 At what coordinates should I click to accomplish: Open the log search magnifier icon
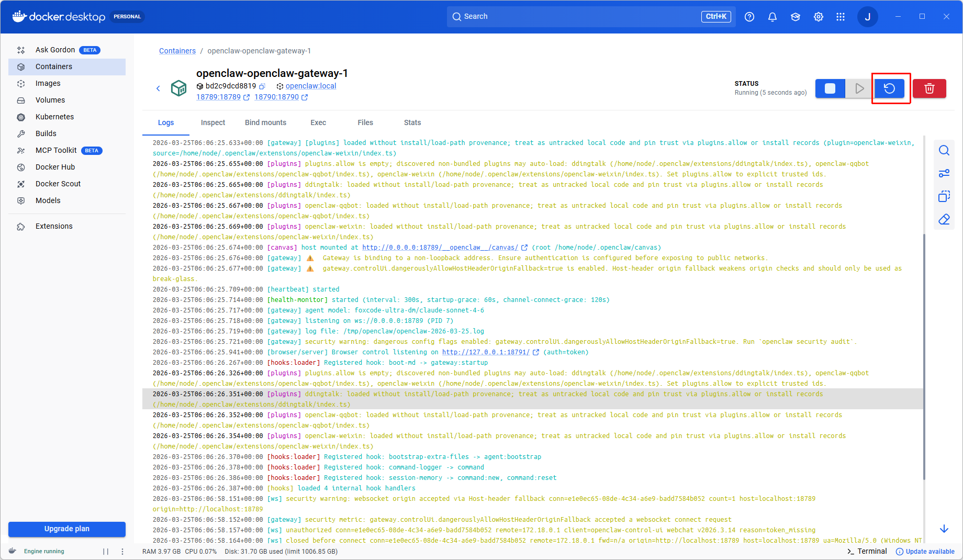pos(944,151)
